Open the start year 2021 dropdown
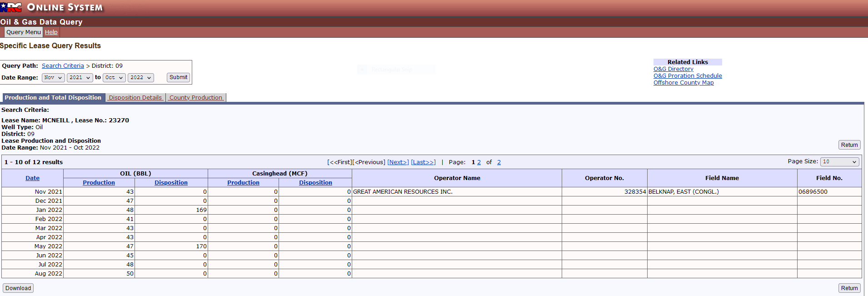Image resolution: width=868 pixels, height=296 pixels. (80, 78)
